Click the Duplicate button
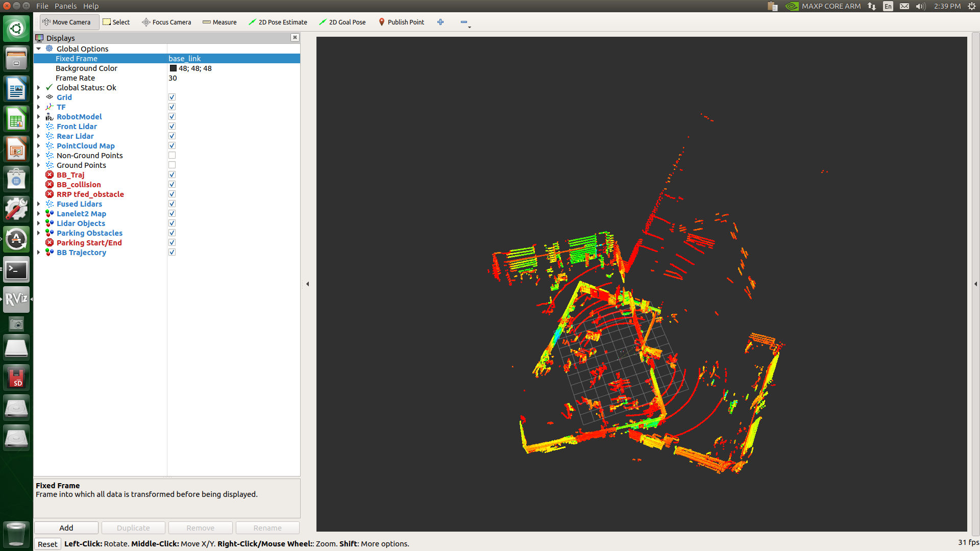980x551 pixels. [133, 528]
